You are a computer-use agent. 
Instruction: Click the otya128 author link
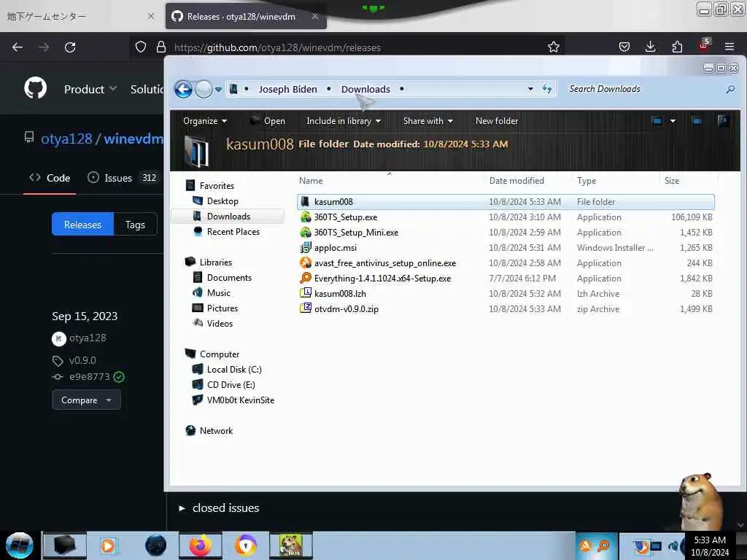pyautogui.click(x=88, y=338)
